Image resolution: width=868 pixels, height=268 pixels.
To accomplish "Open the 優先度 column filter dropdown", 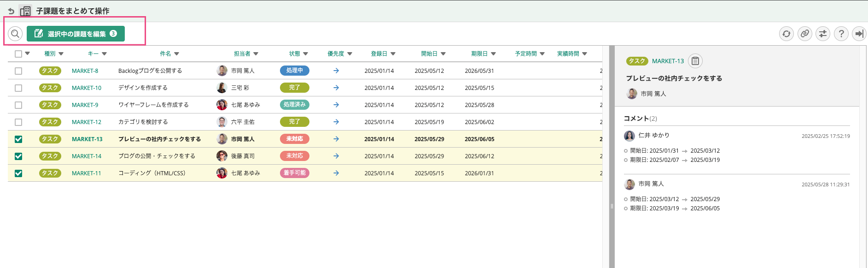I will (350, 54).
